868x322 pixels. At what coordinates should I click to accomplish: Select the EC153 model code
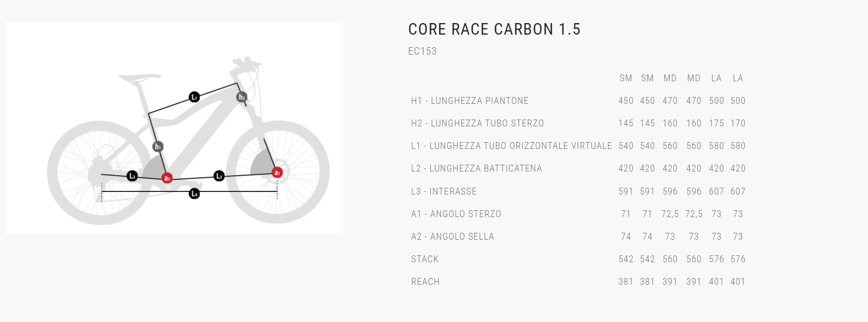coord(422,51)
